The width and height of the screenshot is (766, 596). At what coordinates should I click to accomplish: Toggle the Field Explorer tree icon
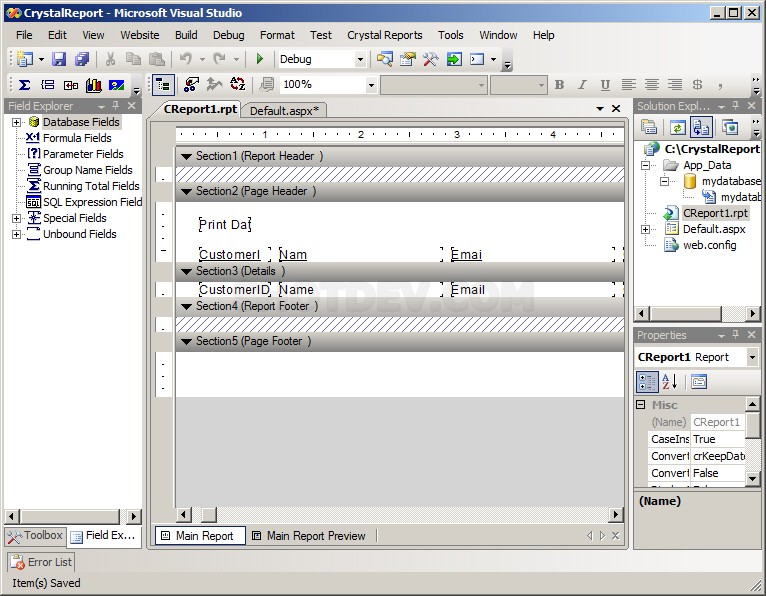click(x=163, y=85)
